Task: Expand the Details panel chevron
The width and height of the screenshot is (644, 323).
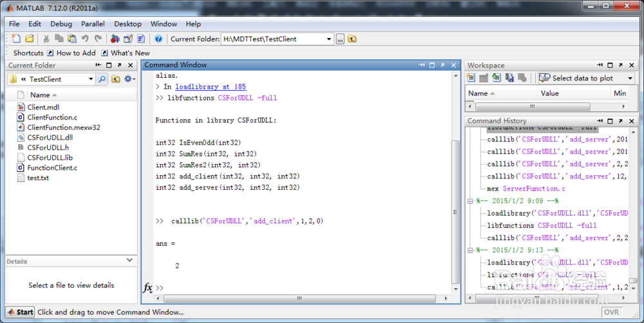Action: click(129, 260)
